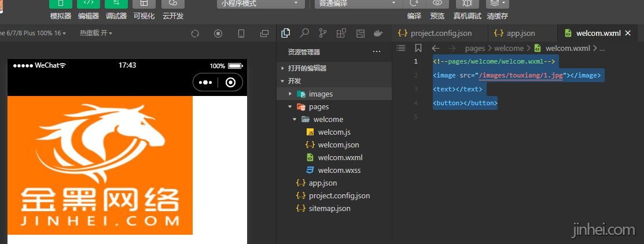
Task: Click the simulator stop icon
Action: tap(218, 34)
